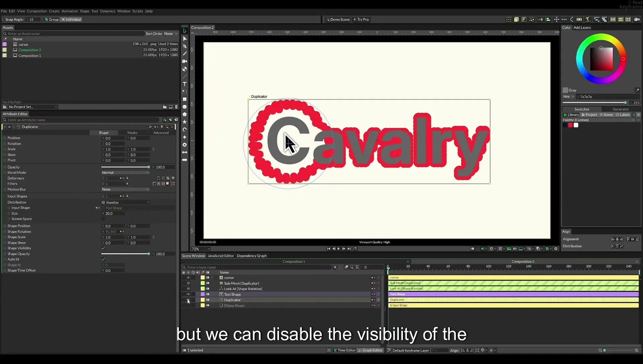Select the Arc shape tool
Viewport: 643px width, 364px height.
coord(185,129)
